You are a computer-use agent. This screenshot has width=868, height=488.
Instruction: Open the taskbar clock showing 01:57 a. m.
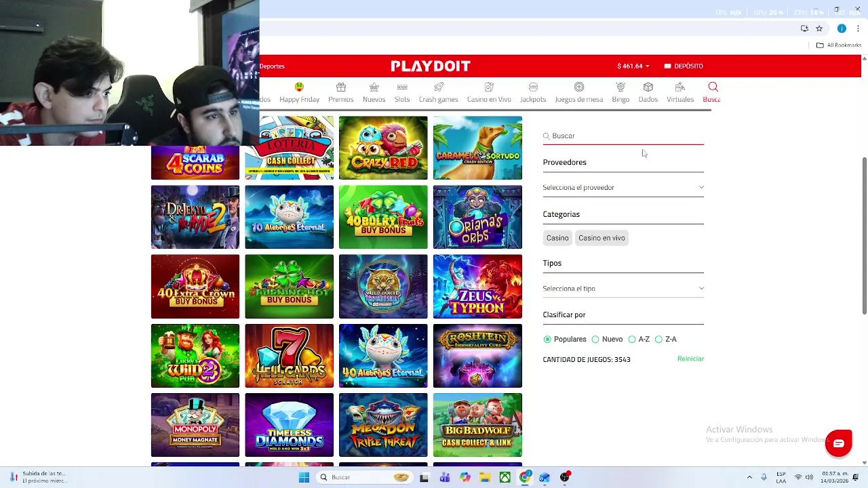coord(834,477)
